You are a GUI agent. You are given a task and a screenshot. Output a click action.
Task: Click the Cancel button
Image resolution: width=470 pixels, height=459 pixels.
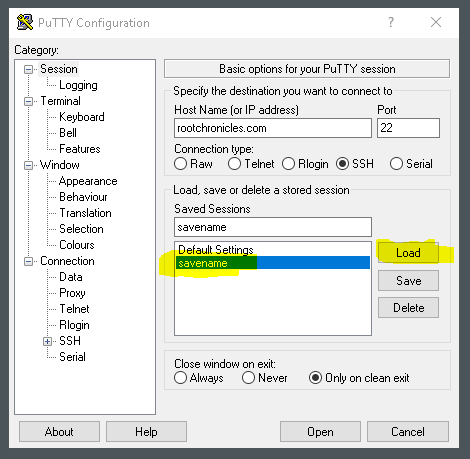[408, 432]
